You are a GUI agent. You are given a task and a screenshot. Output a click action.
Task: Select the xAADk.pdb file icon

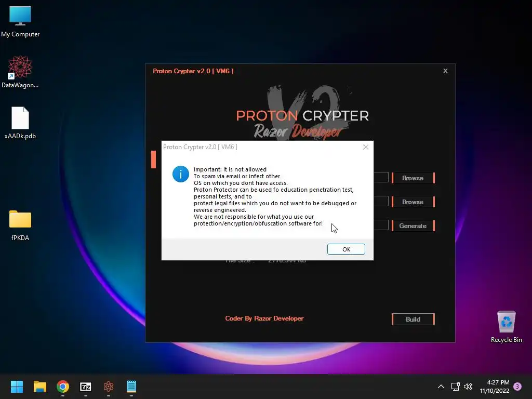(x=20, y=123)
